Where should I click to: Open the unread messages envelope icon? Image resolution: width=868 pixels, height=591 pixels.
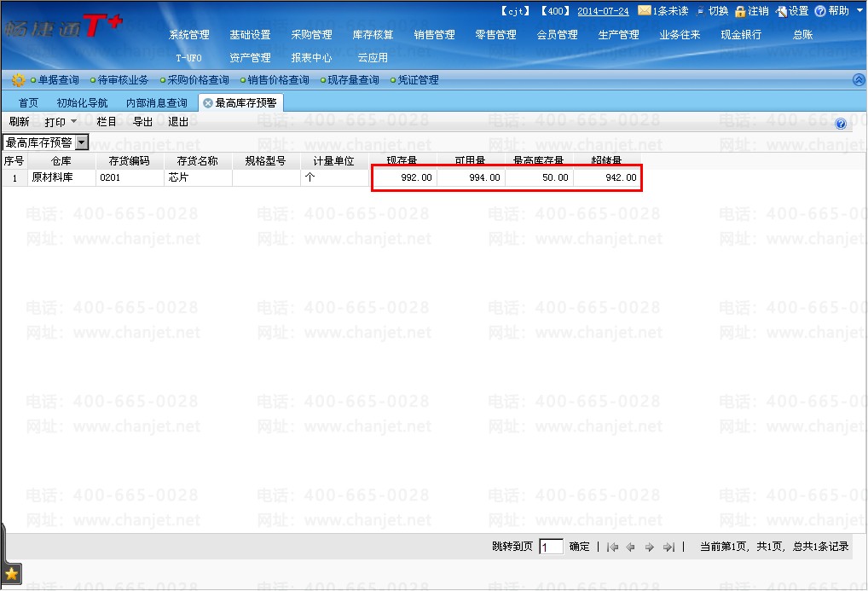645,10
